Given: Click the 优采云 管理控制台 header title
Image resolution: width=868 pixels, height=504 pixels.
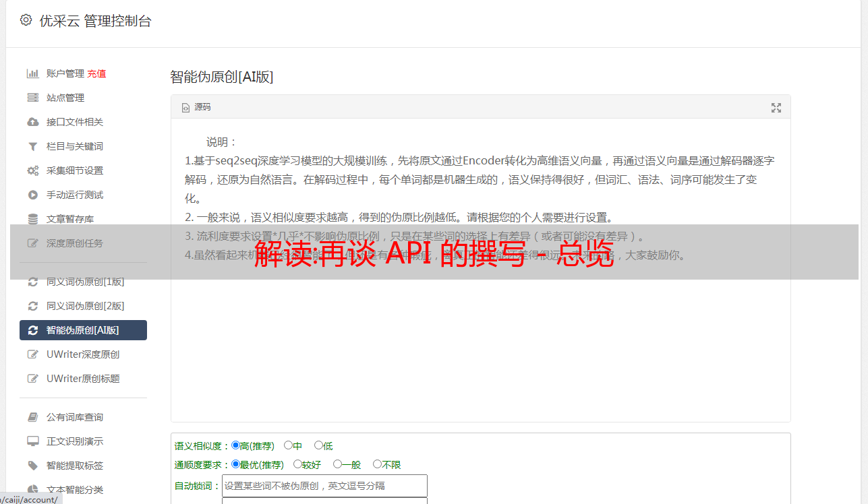Looking at the screenshot, I should tap(96, 21).
